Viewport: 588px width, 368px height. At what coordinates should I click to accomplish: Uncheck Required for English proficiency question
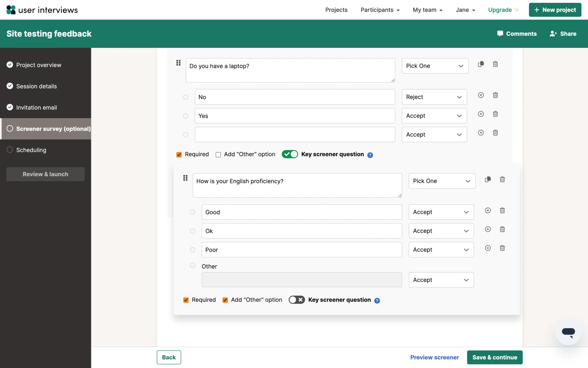tap(186, 300)
